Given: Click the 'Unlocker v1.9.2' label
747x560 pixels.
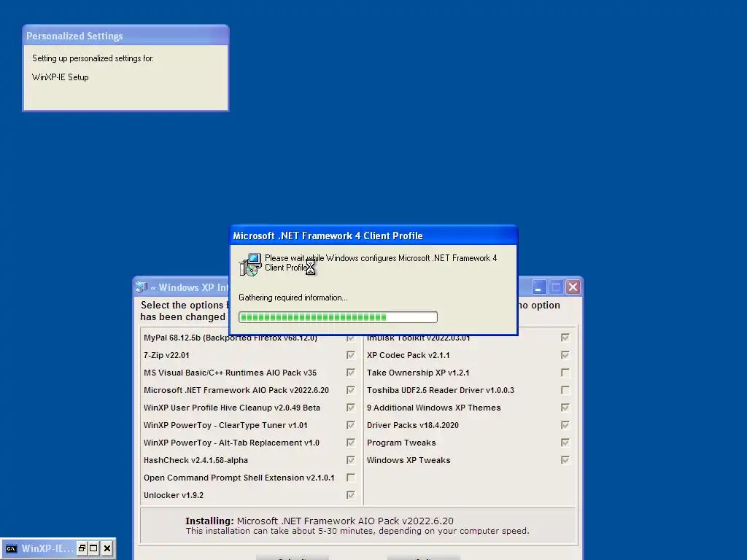Looking at the screenshot, I should (174, 495).
